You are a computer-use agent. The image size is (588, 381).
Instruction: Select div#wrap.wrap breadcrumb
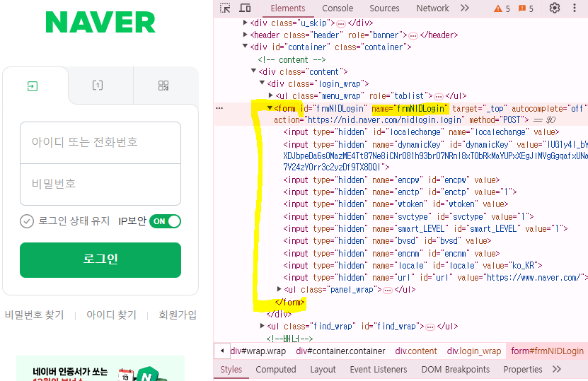tap(258, 351)
